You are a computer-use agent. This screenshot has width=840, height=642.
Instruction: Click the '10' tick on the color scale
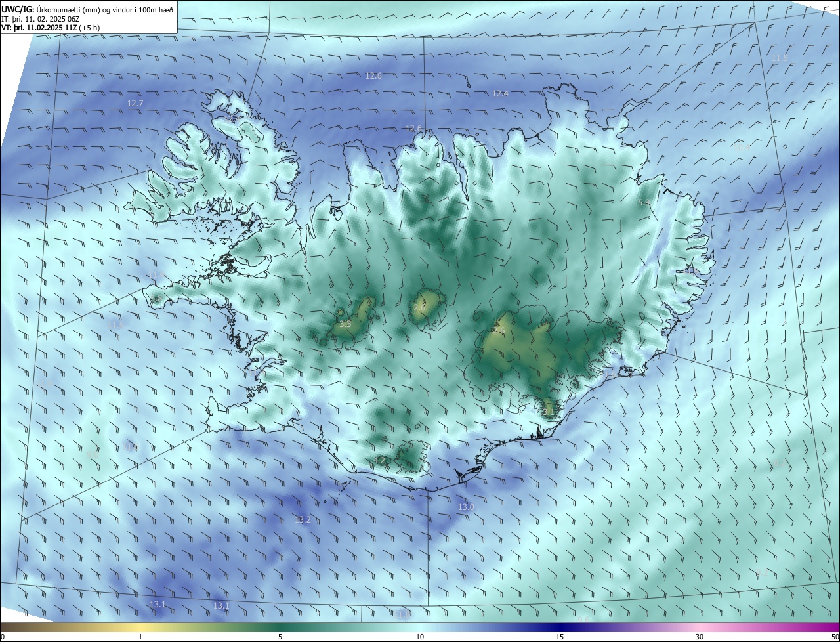tap(420, 637)
